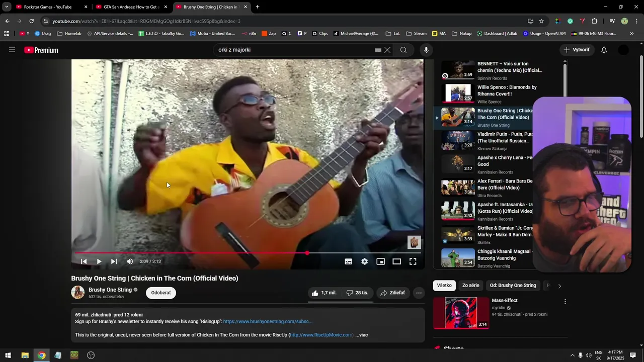644x362 pixels.
Task: Seek on the red video progress bar
Action: click(x=248, y=253)
